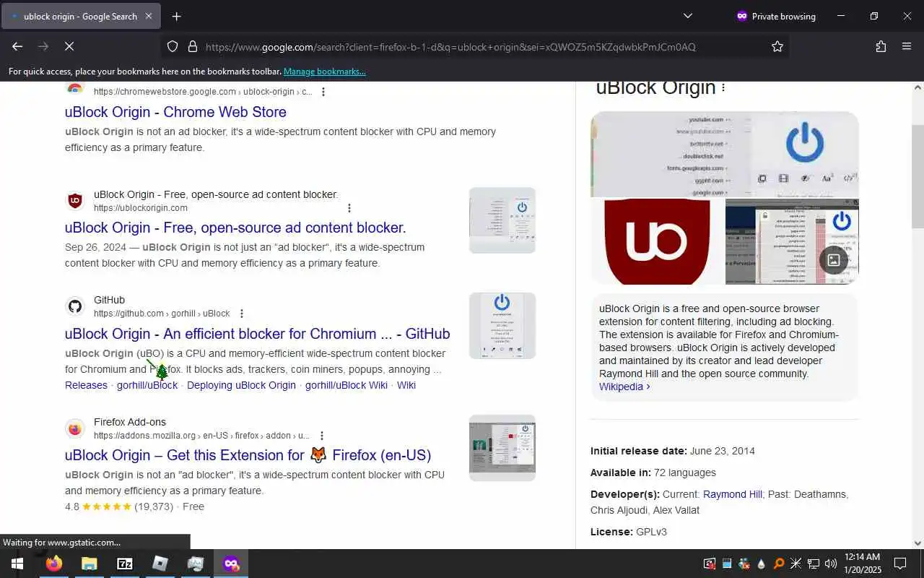
Task: Close the ublock origin search tab
Action: click(149, 16)
